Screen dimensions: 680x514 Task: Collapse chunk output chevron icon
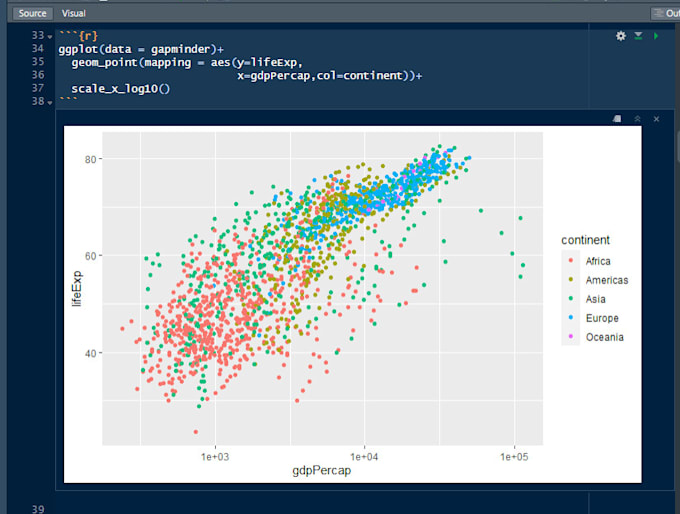637,119
